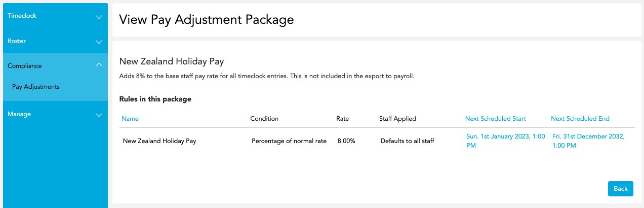Sort by Next Scheduled End header

click(x=580, y=119)
